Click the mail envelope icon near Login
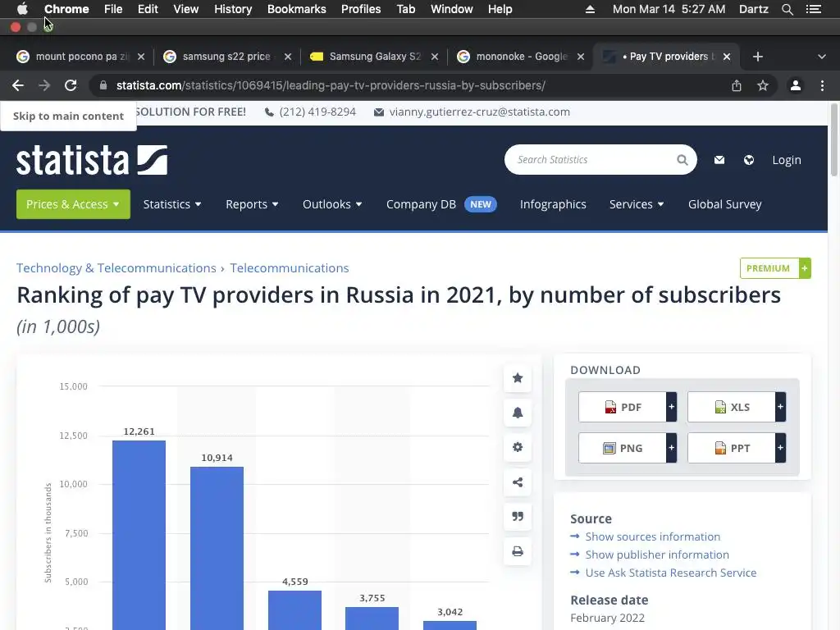 719,160
